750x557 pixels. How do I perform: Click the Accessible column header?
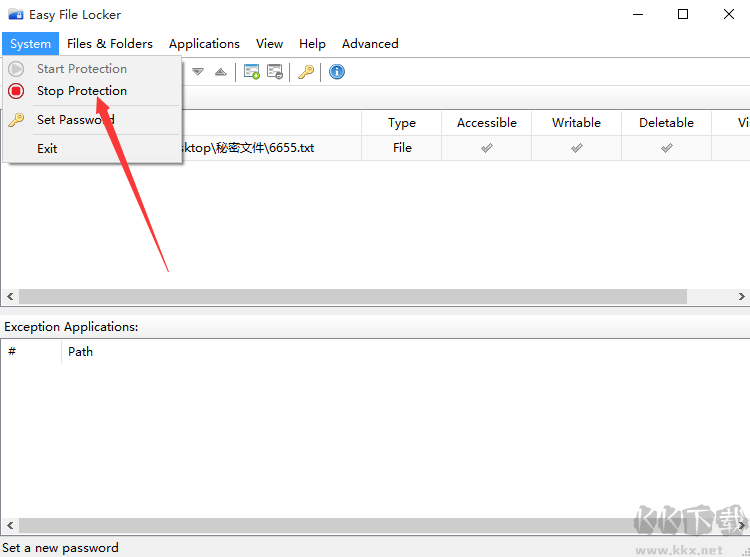[x=486, y=123]
